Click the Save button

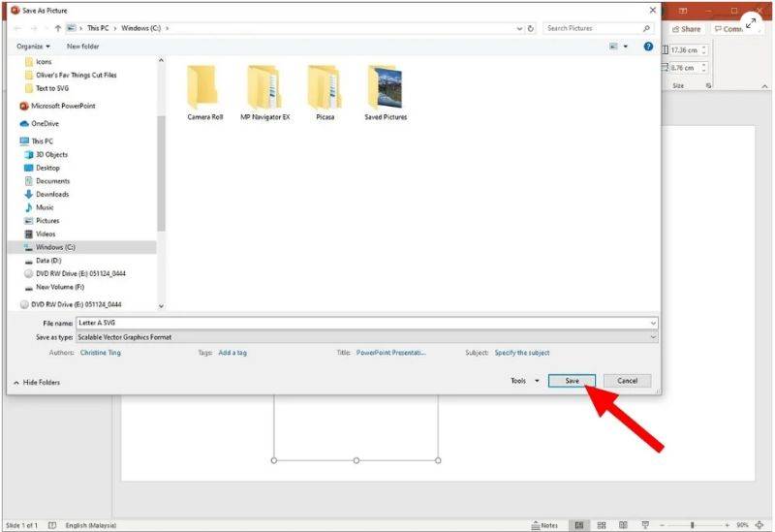click(572, 381)
